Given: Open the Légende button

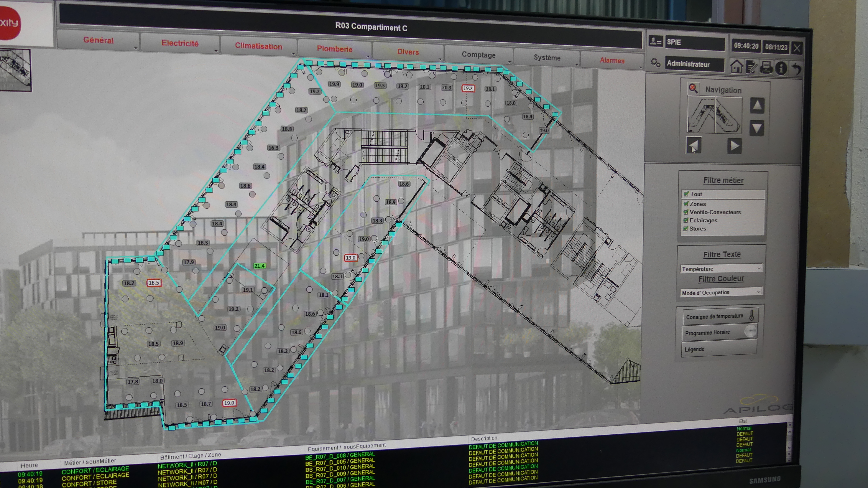Looking at the screenshot, I should coord(719,349).
